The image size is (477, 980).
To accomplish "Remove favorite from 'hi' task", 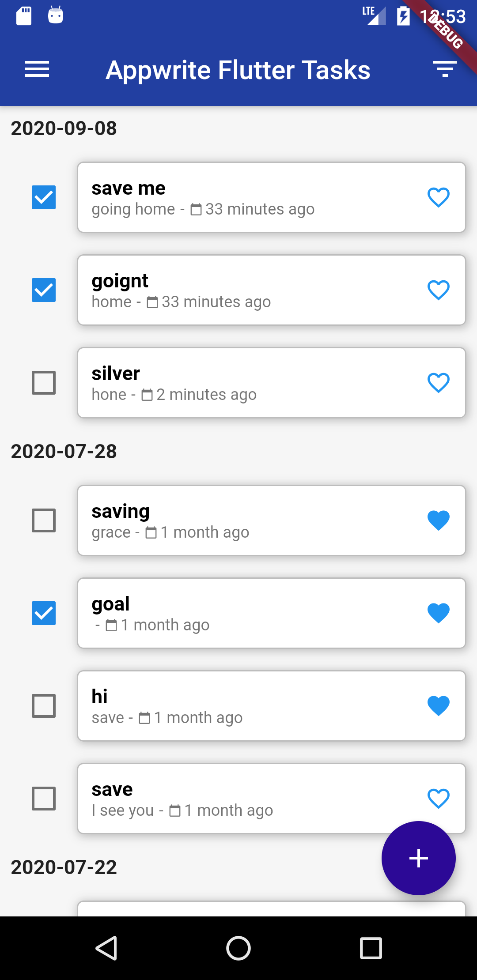I will (439, 706).
